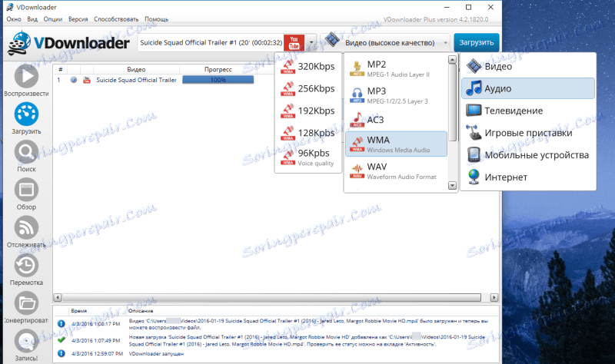The image size is (615, 364).
Task: Open the Поиск search icon
Action: (x=26, y=151)
